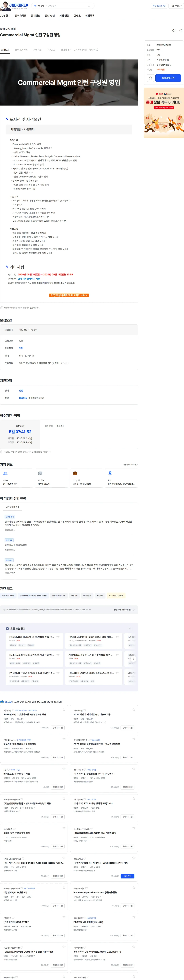Open the 기업 서비스 dropdown
Screen dimensions: 184x980
tap(176, 6)
